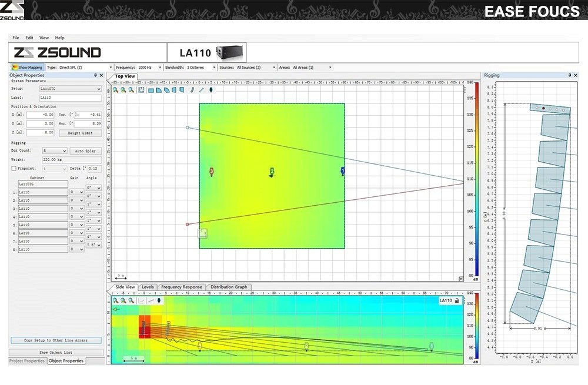The image size is (588, 385).
Task: Click the zoom in magnifier in Side View toolbar
Action: click(x=115, y=300)
